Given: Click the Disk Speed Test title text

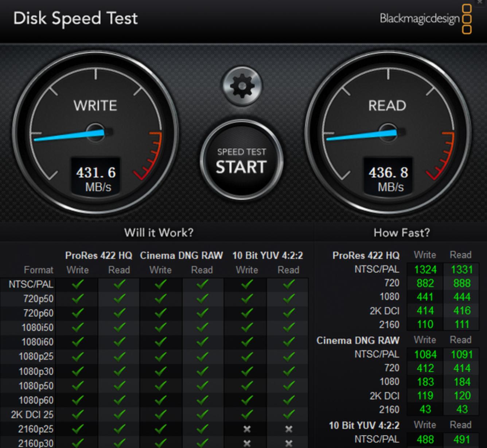Looking at the screenshot, I should tap(75, 18).
